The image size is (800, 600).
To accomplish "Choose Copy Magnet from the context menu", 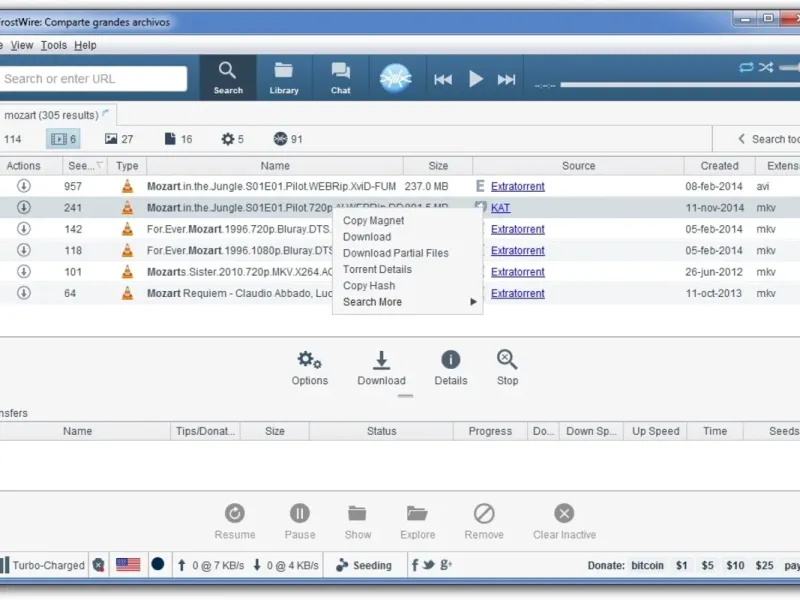I will click(373, 220).
